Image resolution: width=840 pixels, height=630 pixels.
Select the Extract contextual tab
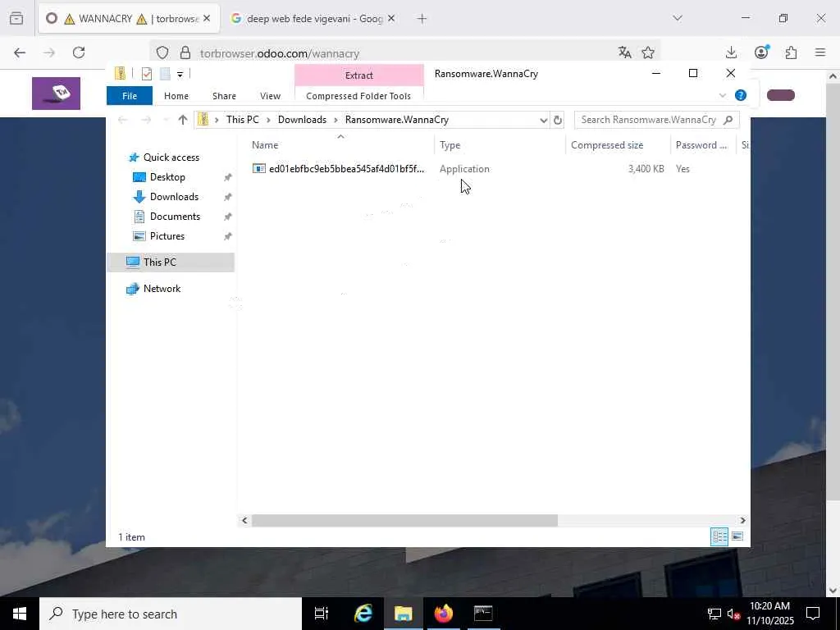coord(359,75)
